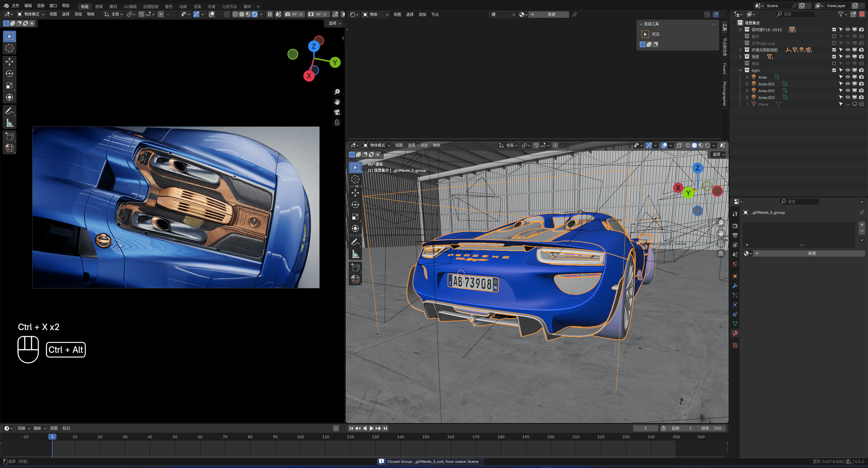Open the 文件 menu
The image size is (868, 468).
point(16,6)
